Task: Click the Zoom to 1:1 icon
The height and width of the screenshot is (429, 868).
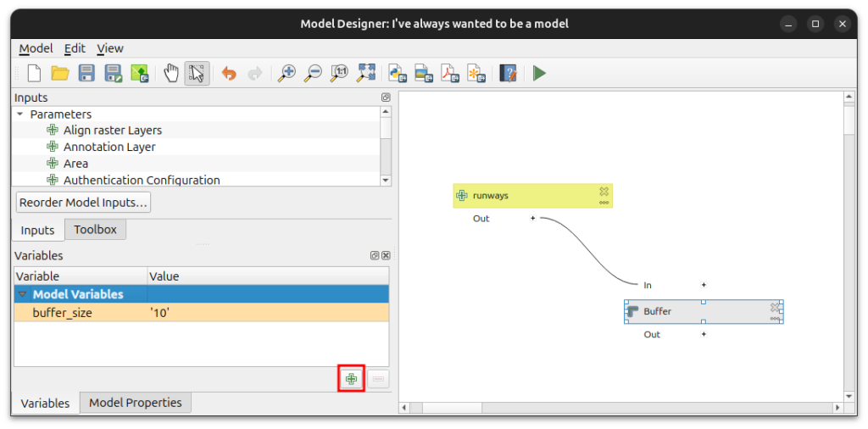Action: click(x=339, y=74)
